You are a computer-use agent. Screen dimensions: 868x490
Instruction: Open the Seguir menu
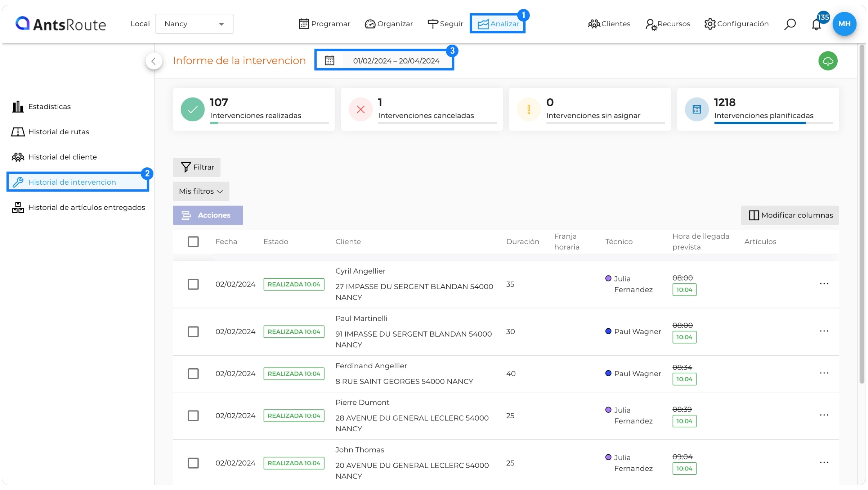(445, 24)
